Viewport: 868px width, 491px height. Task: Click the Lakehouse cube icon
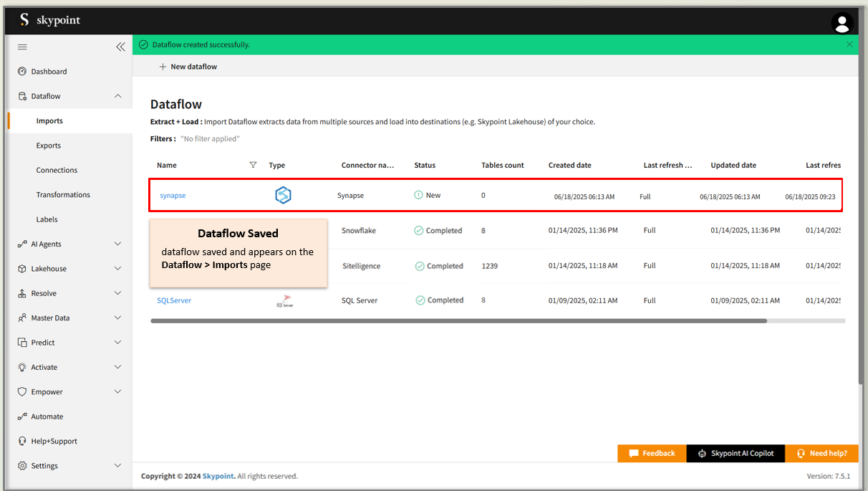click(22, 269)
